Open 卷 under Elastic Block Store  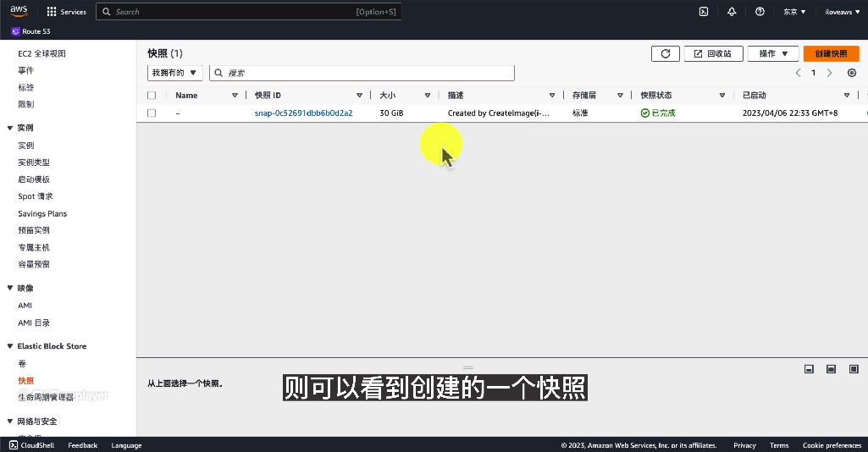(x=22, y=363)
